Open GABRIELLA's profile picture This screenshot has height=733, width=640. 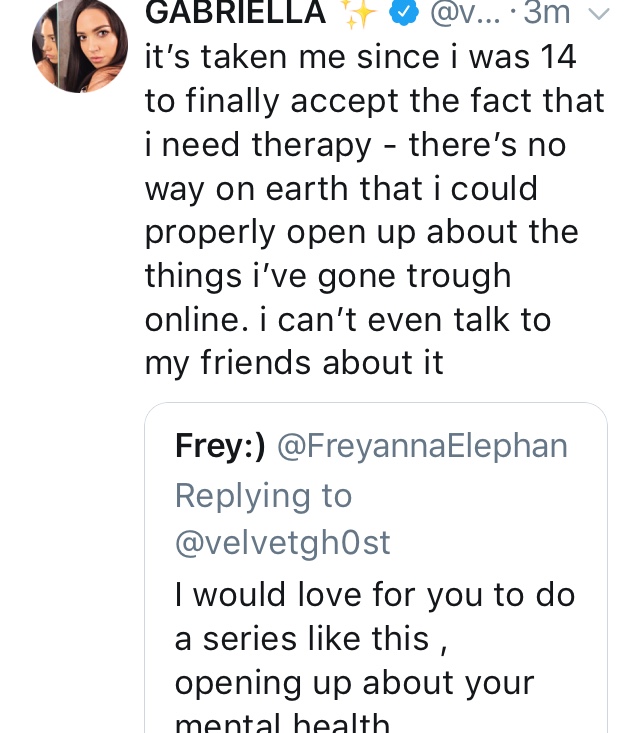point(80,47)
